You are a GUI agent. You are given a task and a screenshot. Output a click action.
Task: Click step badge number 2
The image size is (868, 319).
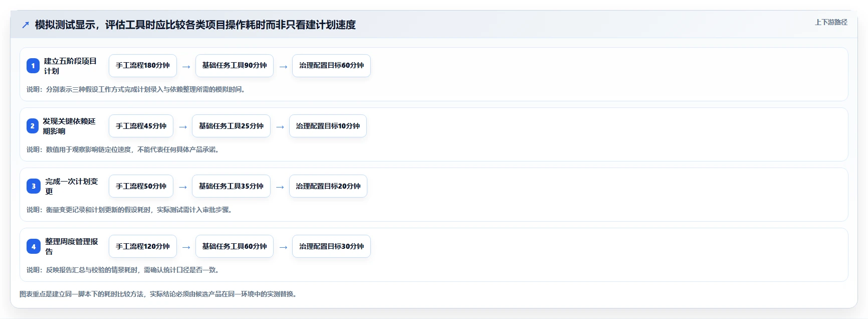33,126
